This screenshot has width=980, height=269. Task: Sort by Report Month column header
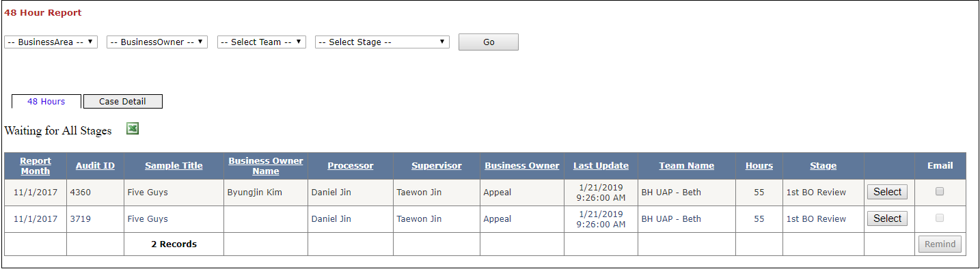[36, 166]
